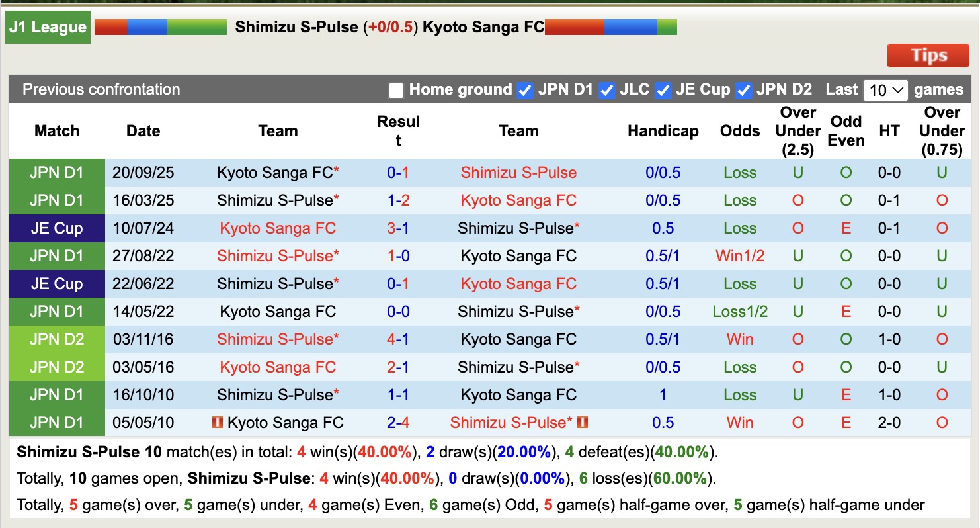The height and width of the screenshot is (528, 980).
Task: Click the card icon after Shimizu S-Pulse* in bottom row
Action: (583, 422)
